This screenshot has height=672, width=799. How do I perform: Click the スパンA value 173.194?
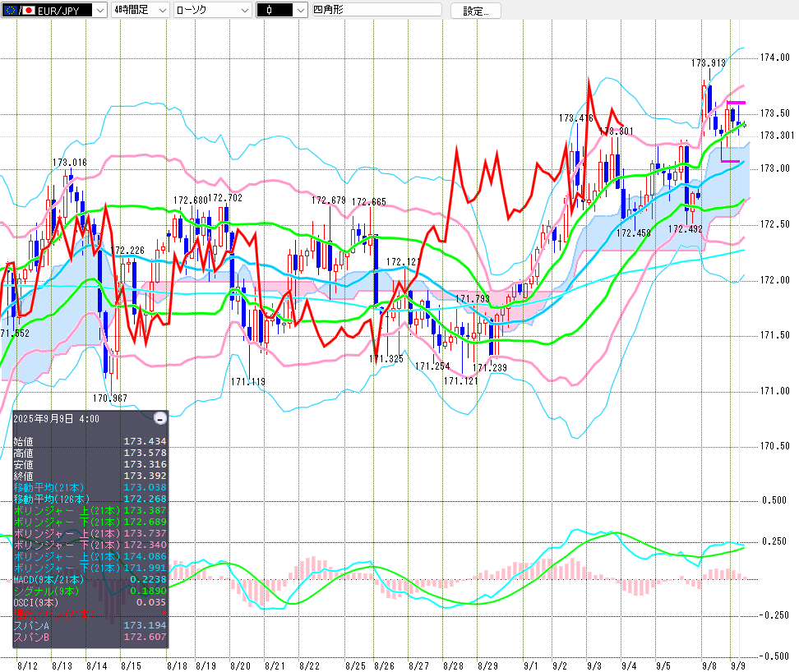[145, 625]
